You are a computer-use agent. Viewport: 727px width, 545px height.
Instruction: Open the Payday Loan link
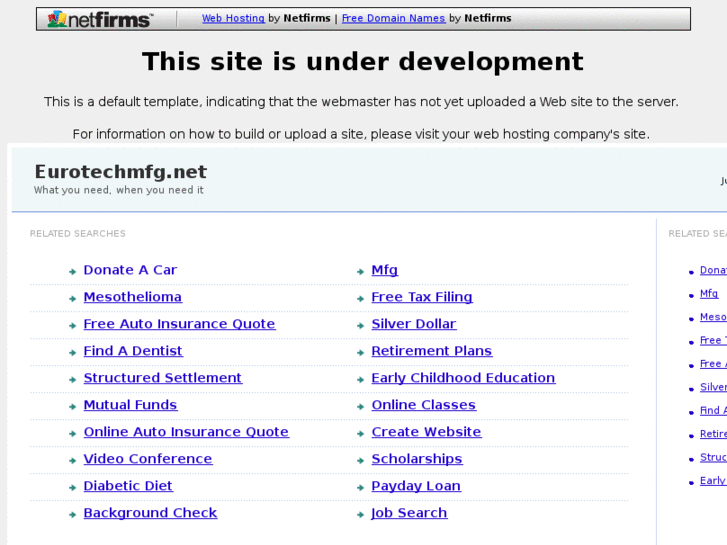[x=416, y=486]
